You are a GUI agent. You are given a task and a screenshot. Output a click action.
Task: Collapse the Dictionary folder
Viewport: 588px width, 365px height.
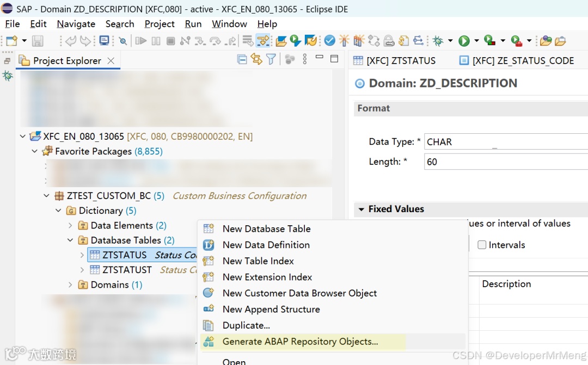tap(59, 211)
